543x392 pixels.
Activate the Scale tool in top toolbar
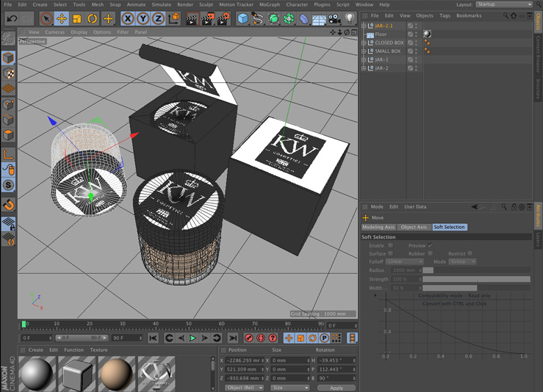coord(77,18)
